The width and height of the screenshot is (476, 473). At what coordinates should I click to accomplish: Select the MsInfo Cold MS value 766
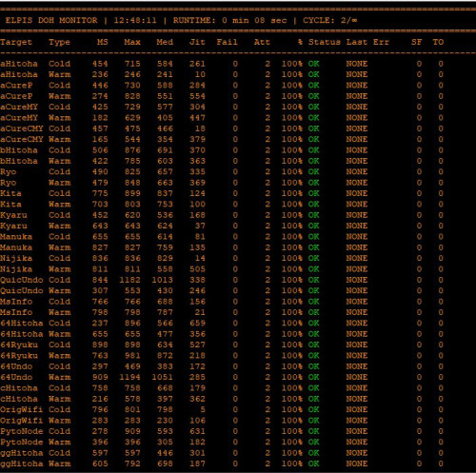(x=100, y=302)
